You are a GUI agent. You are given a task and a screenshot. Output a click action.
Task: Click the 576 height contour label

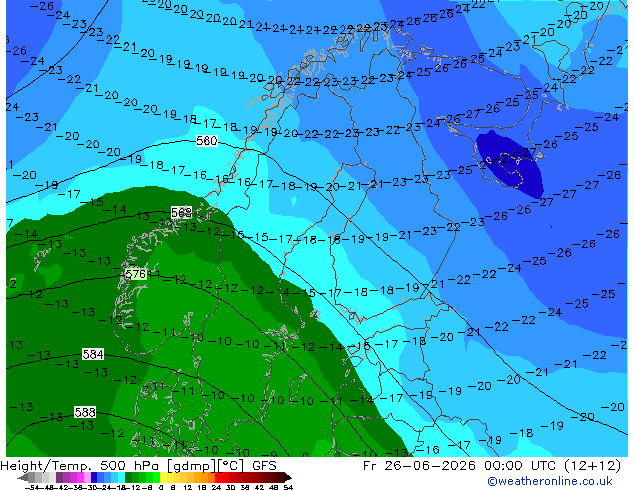pos(135,275)
